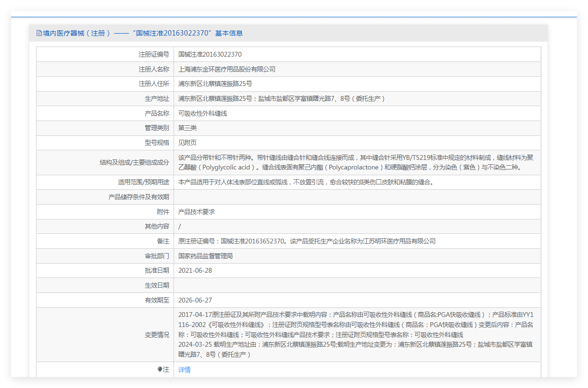Click the 生产地址 value cell

(x=281, y=98)
